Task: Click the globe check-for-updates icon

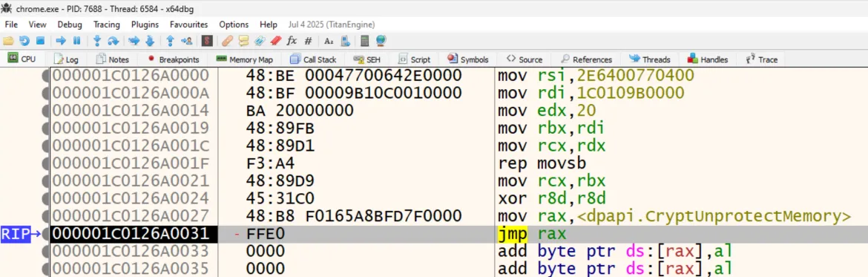Action: 381,41
